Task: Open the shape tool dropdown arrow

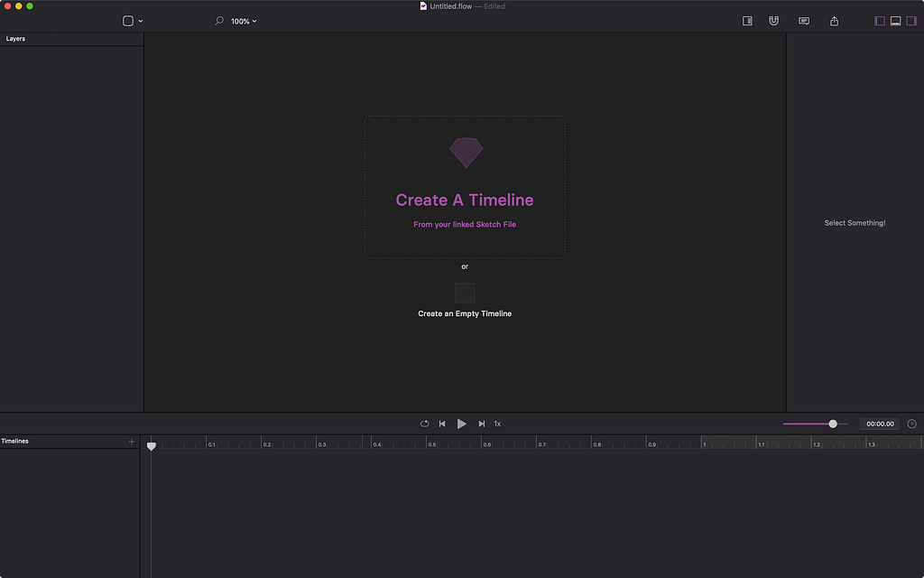Action: click(140, 22)
